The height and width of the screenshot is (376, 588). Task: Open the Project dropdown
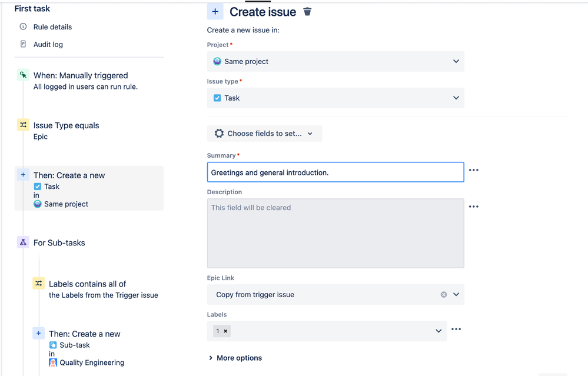[x=335, y=61]
